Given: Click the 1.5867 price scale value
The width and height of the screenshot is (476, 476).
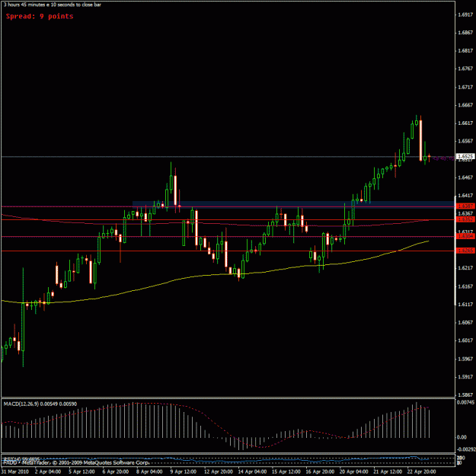Looking at the screenshot, I should click(x=465, y=395).
